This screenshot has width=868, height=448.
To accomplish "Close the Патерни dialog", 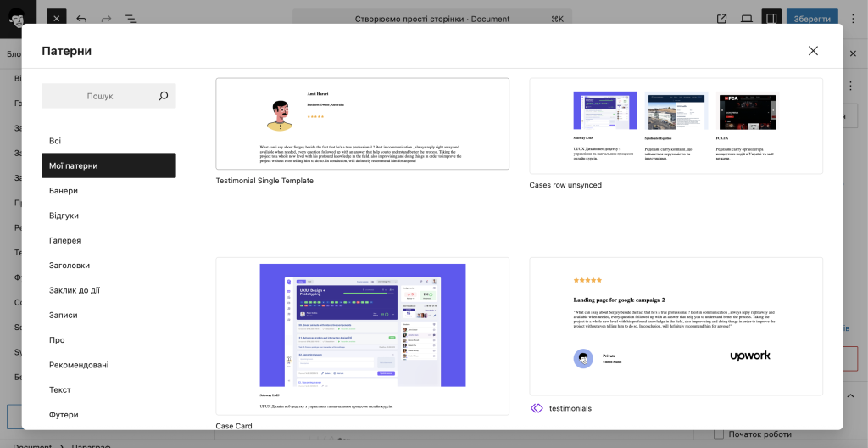I will point(813,51).
